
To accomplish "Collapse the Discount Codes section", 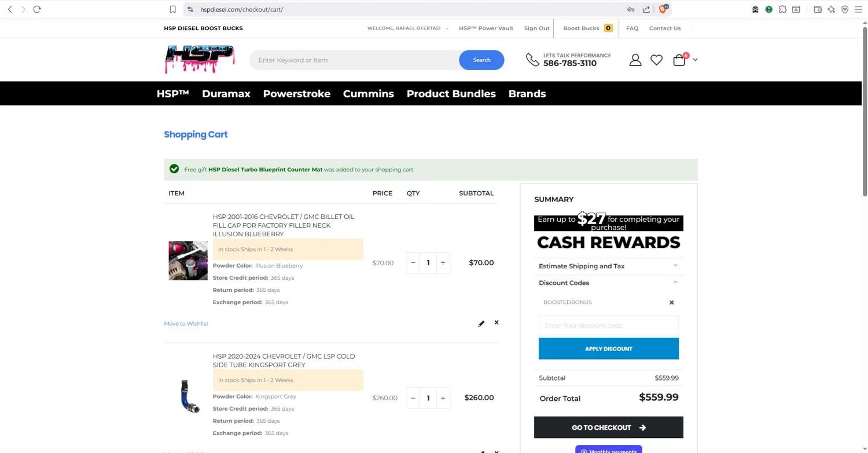I will [x=608, y=283].
